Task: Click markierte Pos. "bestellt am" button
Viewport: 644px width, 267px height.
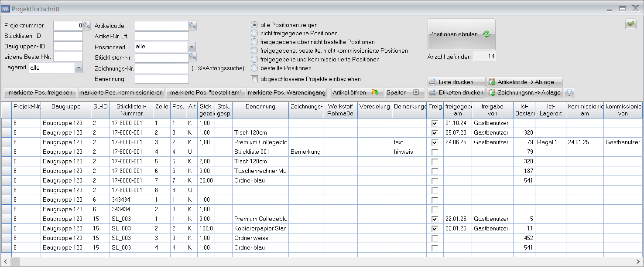Action: point(206,92)
